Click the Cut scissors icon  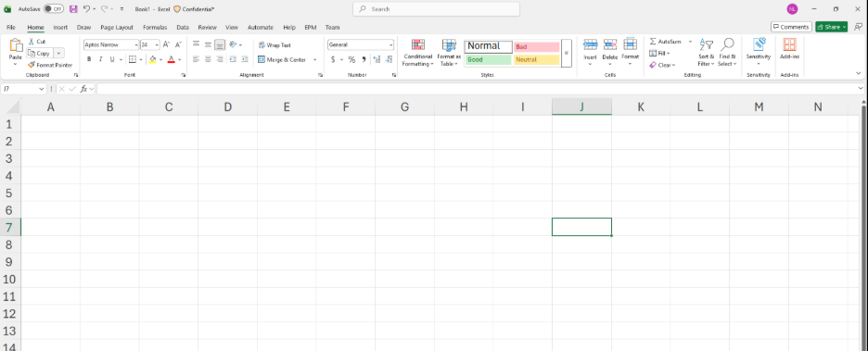click(x=32, y=42)
